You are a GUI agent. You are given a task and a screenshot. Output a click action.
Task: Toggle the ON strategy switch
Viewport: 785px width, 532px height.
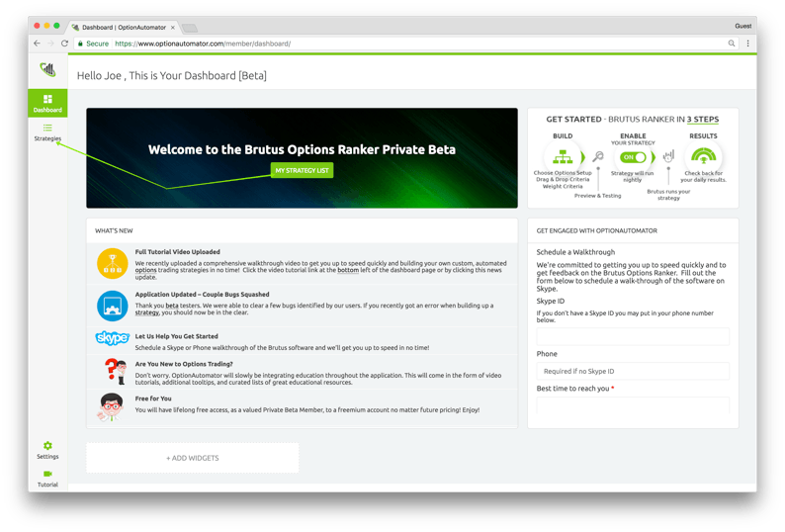point(633,157)
